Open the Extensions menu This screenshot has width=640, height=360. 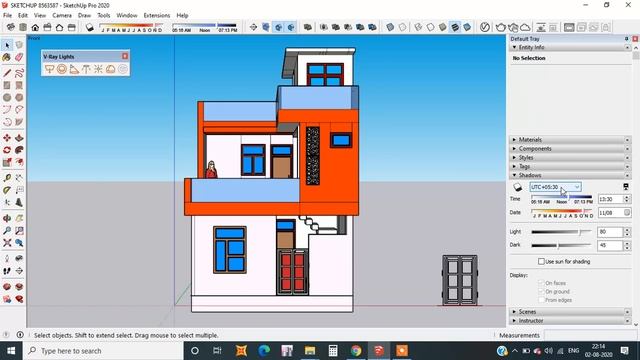[157, 16]
